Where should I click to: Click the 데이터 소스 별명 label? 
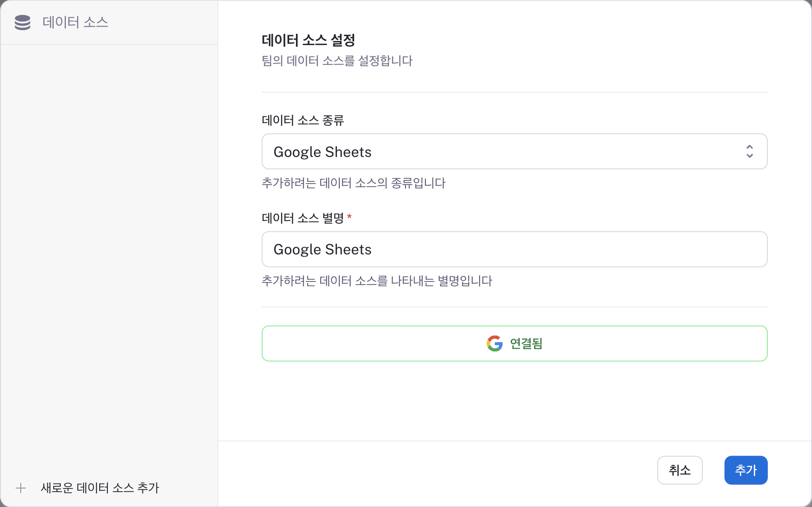coord(303,218)
